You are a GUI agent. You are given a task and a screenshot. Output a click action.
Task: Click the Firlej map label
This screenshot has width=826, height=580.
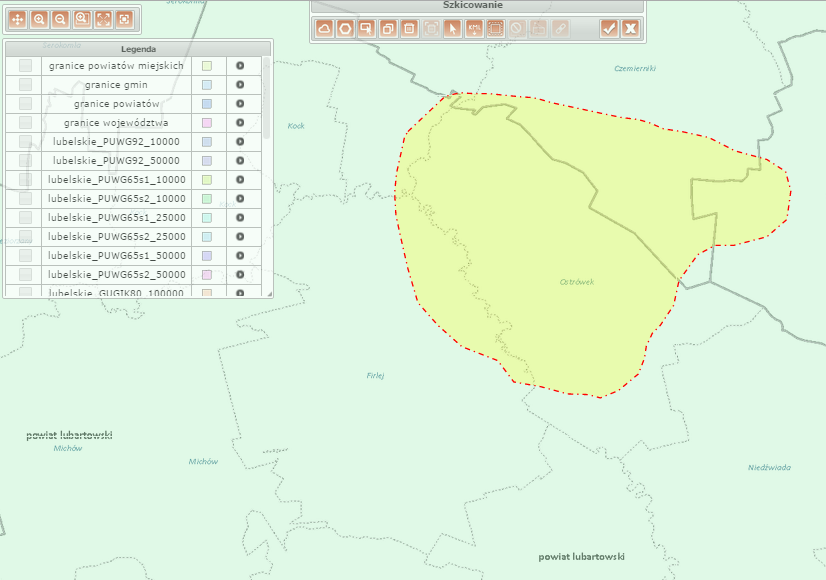click(x=376, y=376)
